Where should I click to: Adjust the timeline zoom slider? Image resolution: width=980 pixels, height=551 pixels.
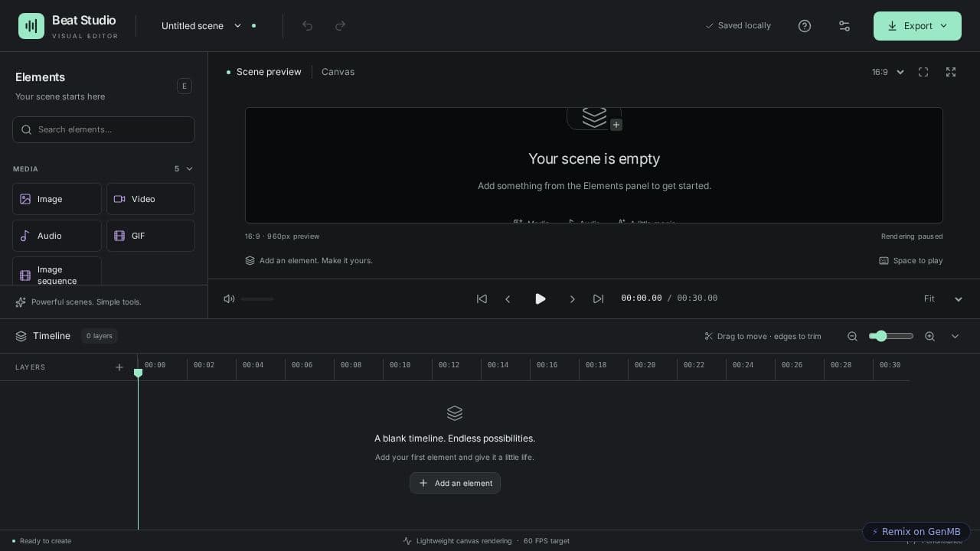point(891,336)
